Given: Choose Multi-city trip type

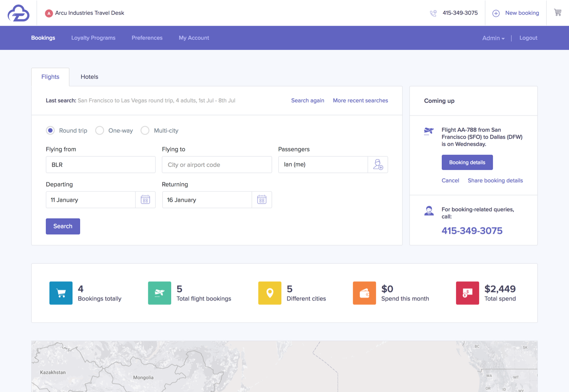Looking at the screenshot, I should (145, 131).
